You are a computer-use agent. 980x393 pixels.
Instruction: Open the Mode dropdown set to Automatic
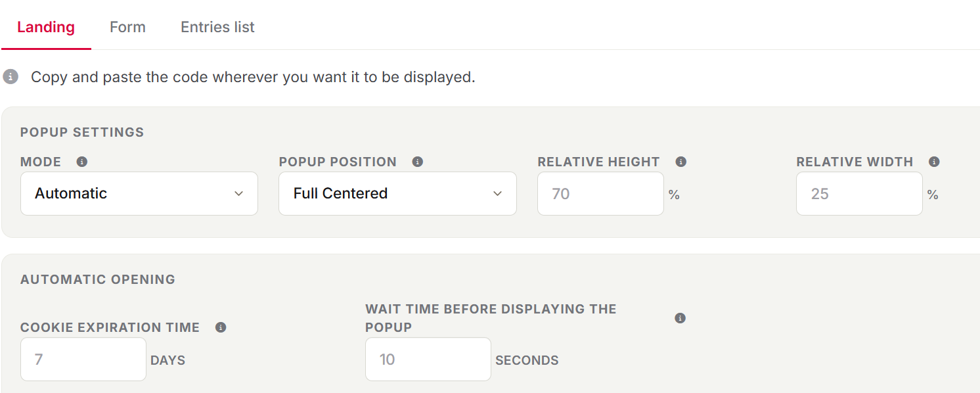coord(139,193)
